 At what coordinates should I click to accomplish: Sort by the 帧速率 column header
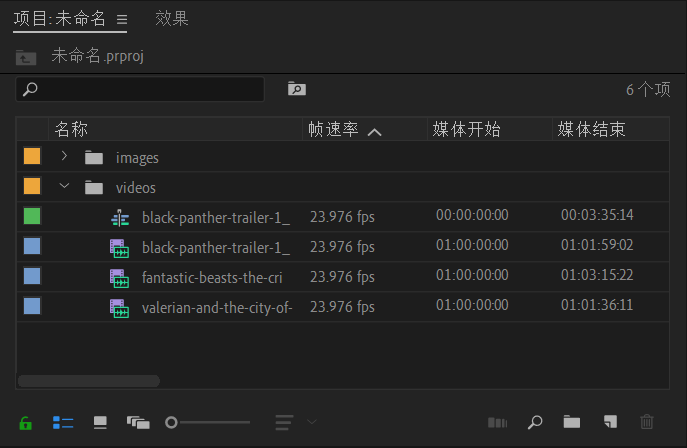tap(333, 130)
